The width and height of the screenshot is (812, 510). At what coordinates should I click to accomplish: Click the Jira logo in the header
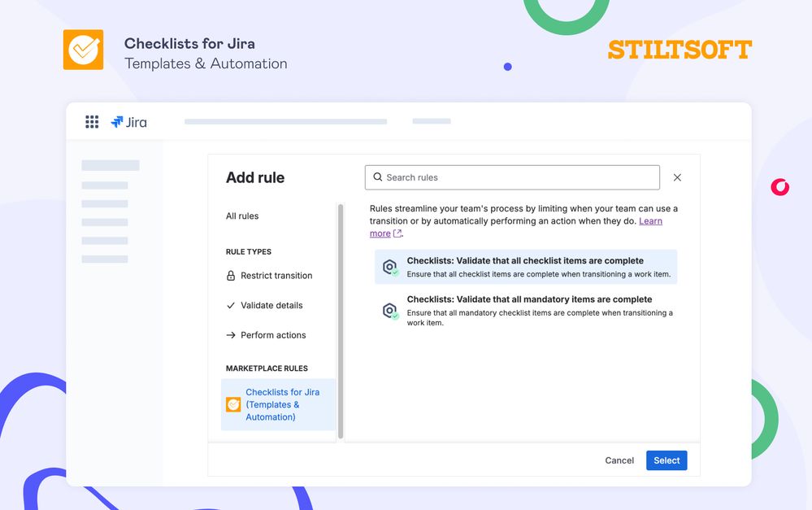129,122
